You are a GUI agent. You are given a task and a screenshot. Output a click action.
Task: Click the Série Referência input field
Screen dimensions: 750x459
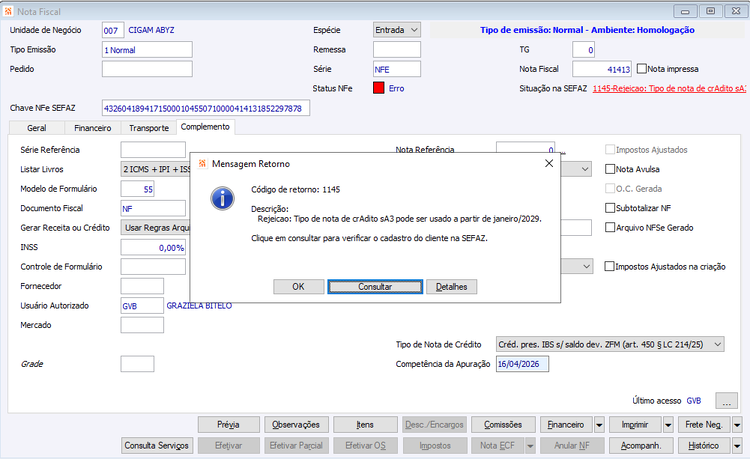(x=153, y=150)
